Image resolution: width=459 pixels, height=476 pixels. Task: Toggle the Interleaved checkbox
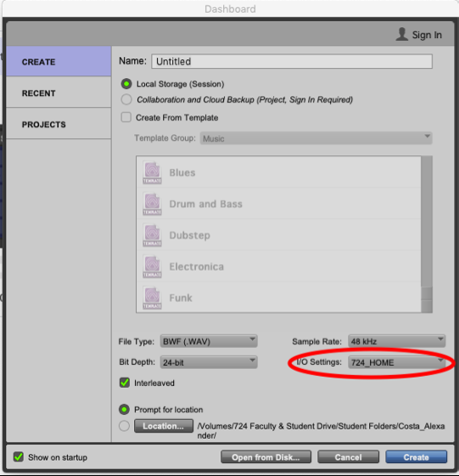click(125, 383)
